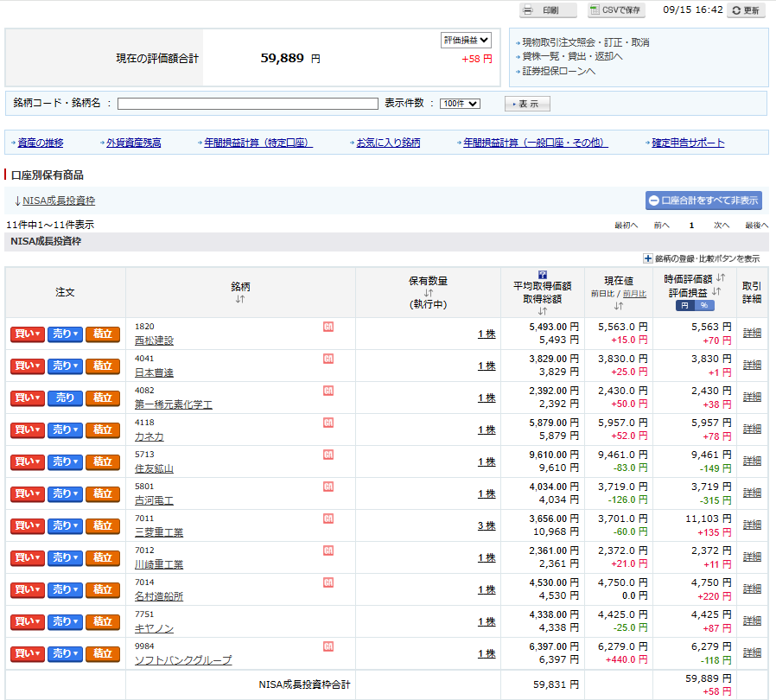The width and height of the screenshot is (776, 700).
Task: Click the CSVで保存 spreadsheet icon
Action: (x=595, y=10)
